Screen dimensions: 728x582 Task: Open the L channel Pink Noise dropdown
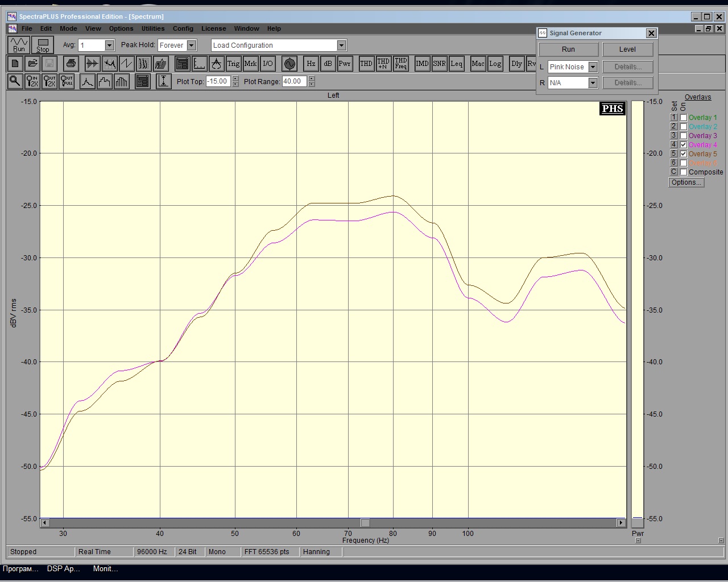pyautogui.click(x=593, y=67)
